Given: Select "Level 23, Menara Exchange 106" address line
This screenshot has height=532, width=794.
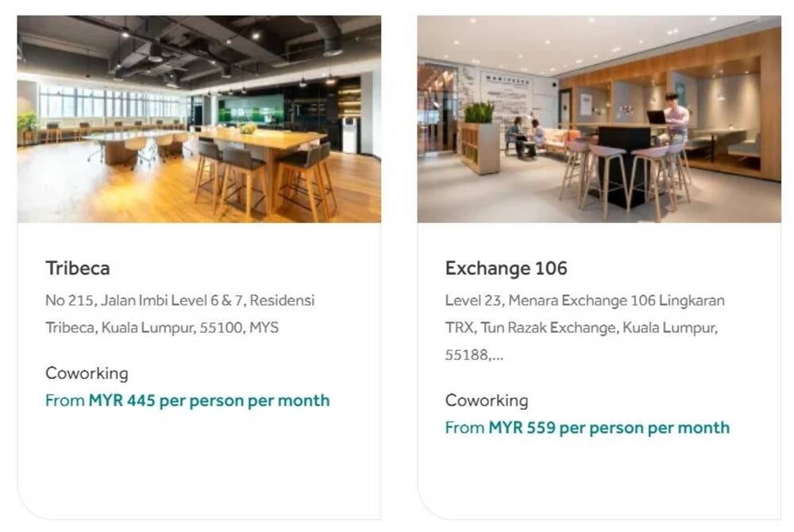Looking at the screenshot, I should point(584,301).
